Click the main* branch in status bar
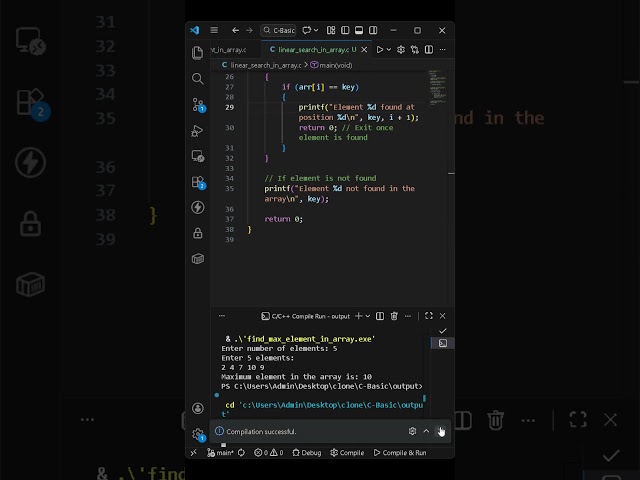This screenshot has width=640, height=480. [220, 453]
